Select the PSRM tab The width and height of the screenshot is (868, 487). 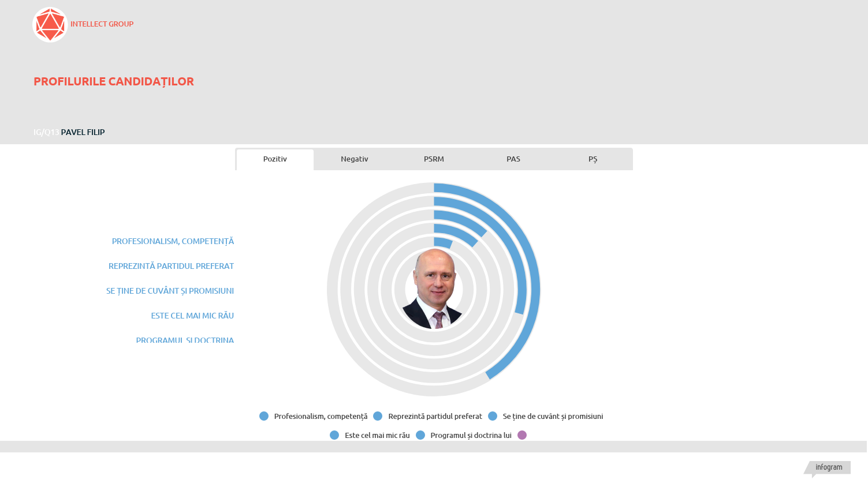(434, 159)
